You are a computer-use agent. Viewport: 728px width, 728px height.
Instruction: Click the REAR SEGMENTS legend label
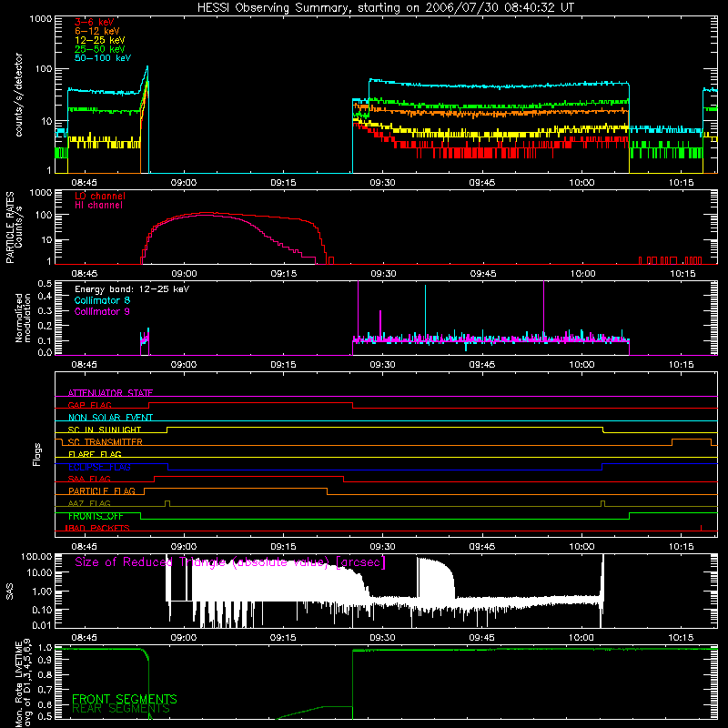click(121, 709)
